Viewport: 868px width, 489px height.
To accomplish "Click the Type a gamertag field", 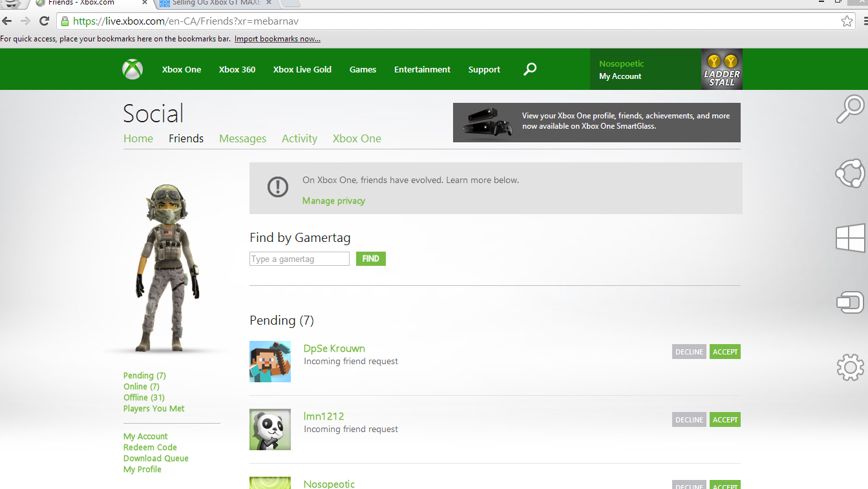I will click(x=299, y=259).
